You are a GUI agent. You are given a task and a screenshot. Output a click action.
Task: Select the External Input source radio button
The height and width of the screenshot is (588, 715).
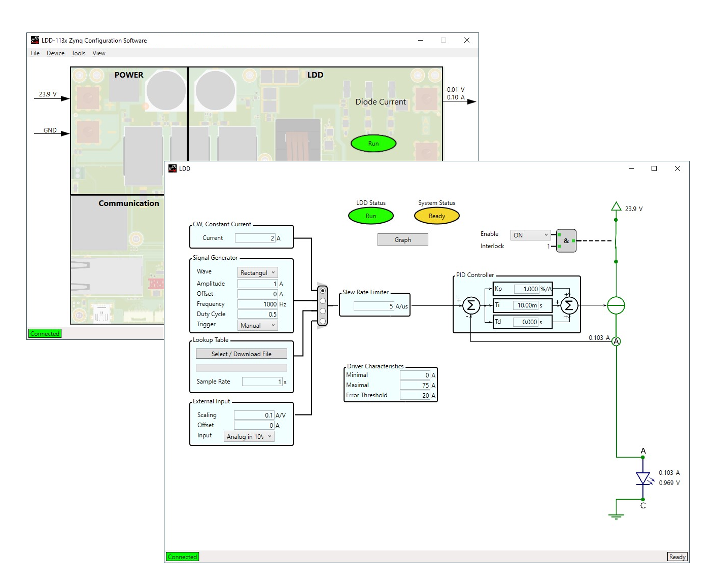click(x=323, y=321)
